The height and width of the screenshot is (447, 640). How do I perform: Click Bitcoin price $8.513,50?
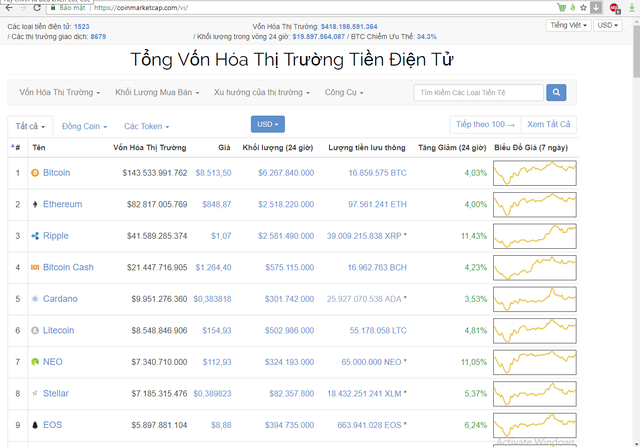tap(213, 173)
